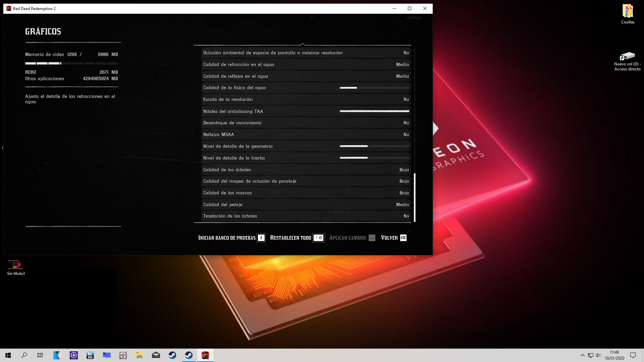Click the Windows search magnifier icon
This screenshot has width=644, height=362.
click(x=24, y=355)
